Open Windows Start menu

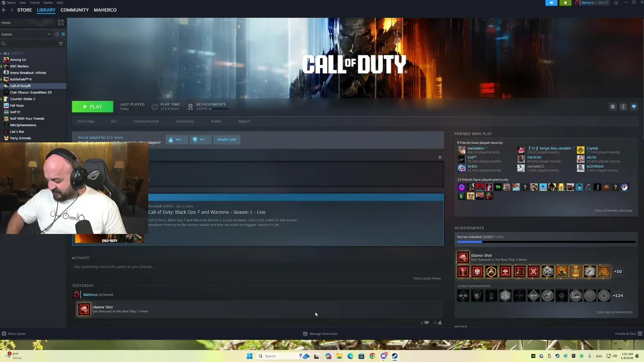[249, 356]
